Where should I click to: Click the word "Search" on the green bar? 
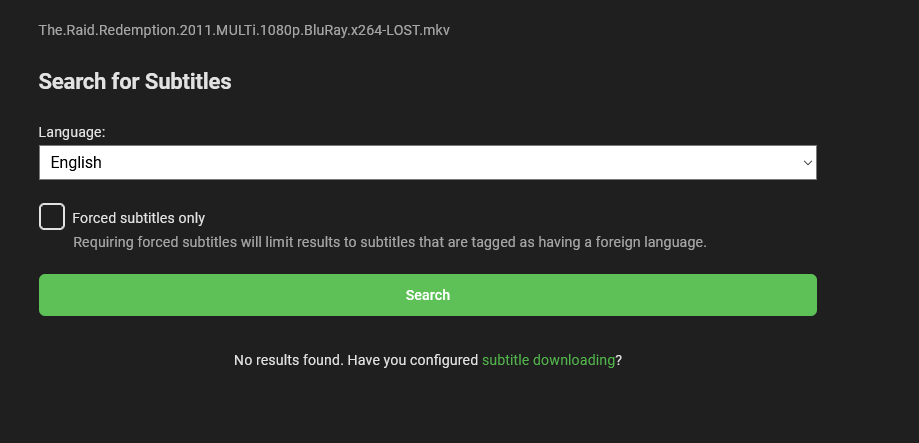(x=427, y=295)
